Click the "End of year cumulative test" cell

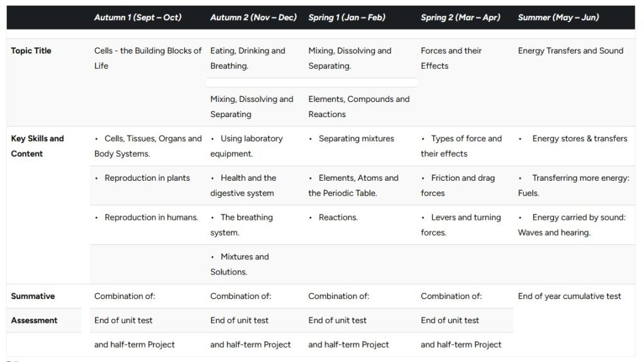click(x=569, y=297)
